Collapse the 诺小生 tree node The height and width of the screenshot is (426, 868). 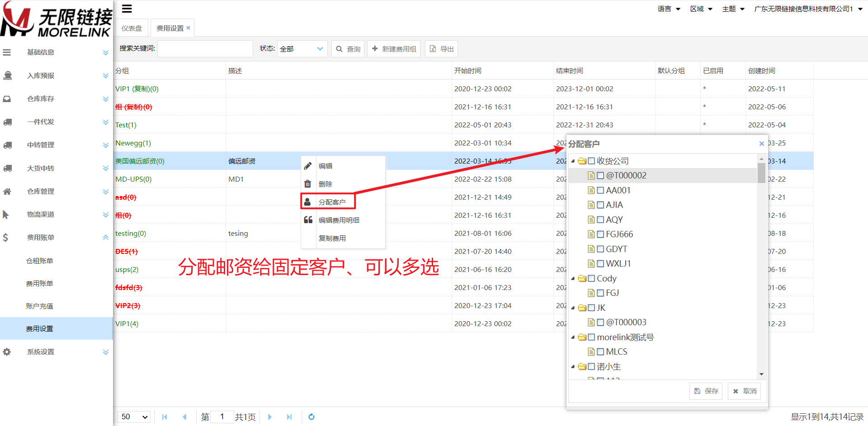[573, 366]
